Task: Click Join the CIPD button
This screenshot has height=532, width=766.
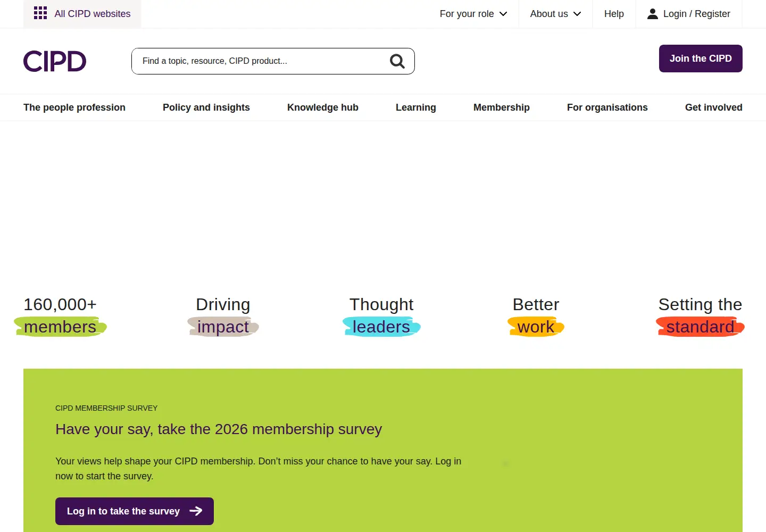Action: tap(701, 59)
